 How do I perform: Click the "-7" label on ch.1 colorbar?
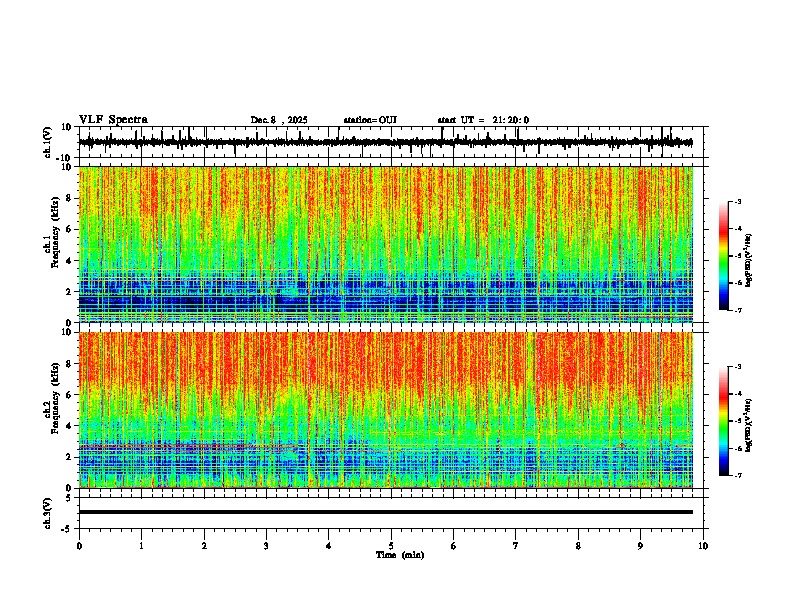[737, 310]
